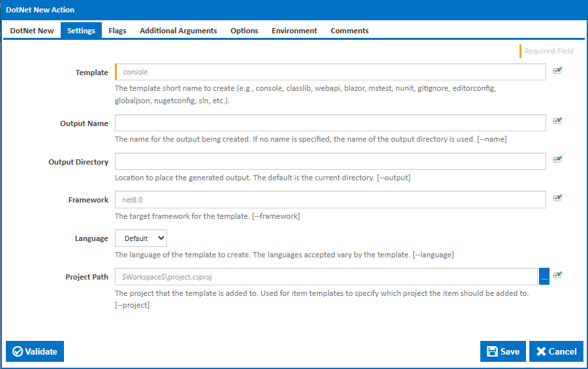Click the Framework label
Image resolution: width=588 pixels, height=369 pixels.
(88, 200)
